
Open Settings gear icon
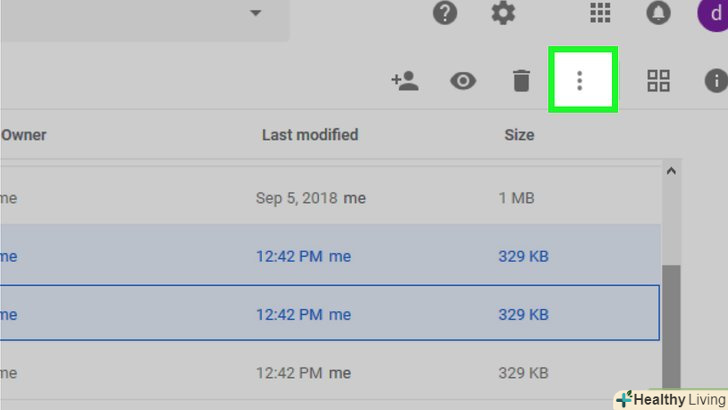(503, 13)
